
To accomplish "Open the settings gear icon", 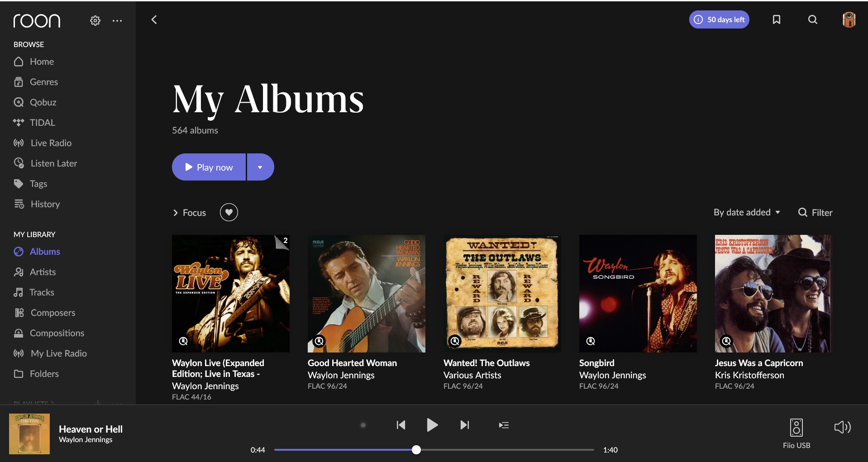I will (x=95, y=21).
